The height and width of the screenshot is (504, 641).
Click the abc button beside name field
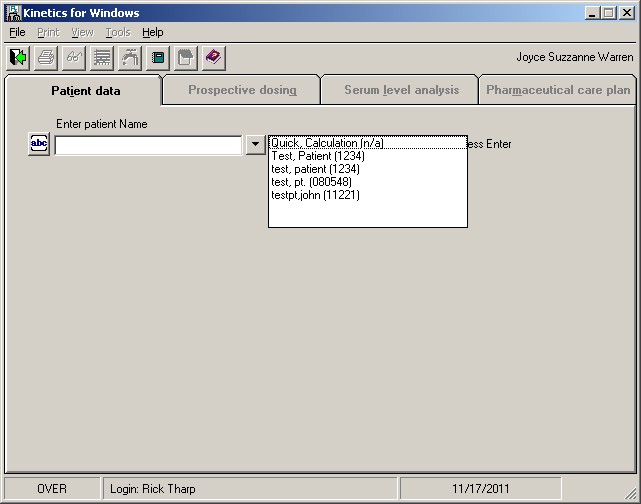(39, 145)
